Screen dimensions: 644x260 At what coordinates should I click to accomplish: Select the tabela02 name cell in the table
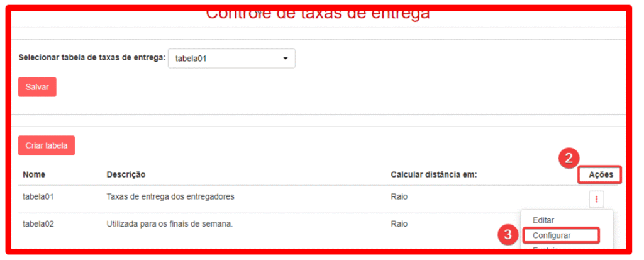38,223
